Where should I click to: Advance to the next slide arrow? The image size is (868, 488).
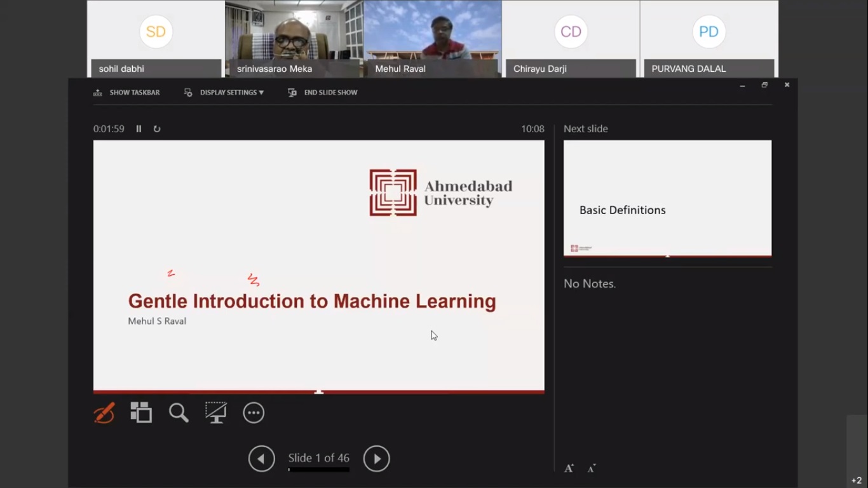tap(376, 459)
